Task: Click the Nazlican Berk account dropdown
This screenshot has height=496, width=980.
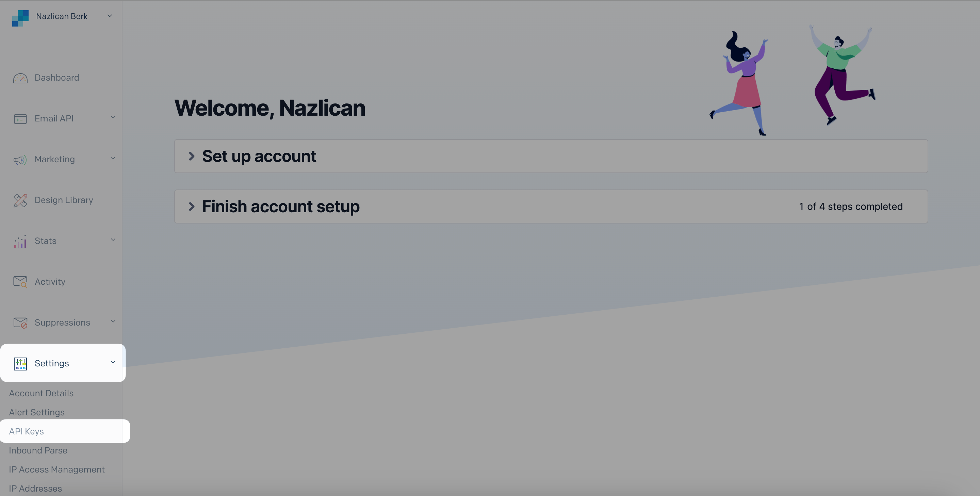Action: [x=63, y=16]
